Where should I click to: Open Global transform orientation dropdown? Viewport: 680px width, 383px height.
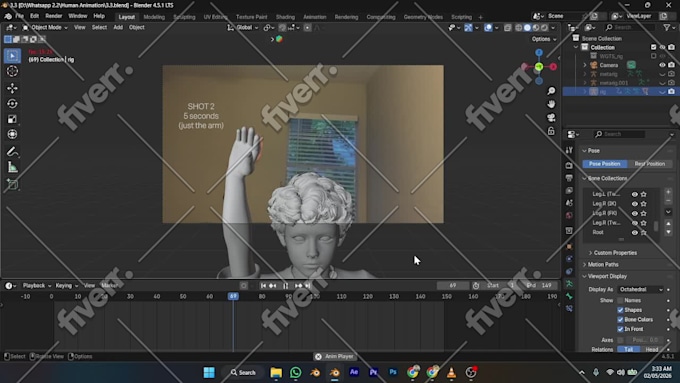(243, 27)
